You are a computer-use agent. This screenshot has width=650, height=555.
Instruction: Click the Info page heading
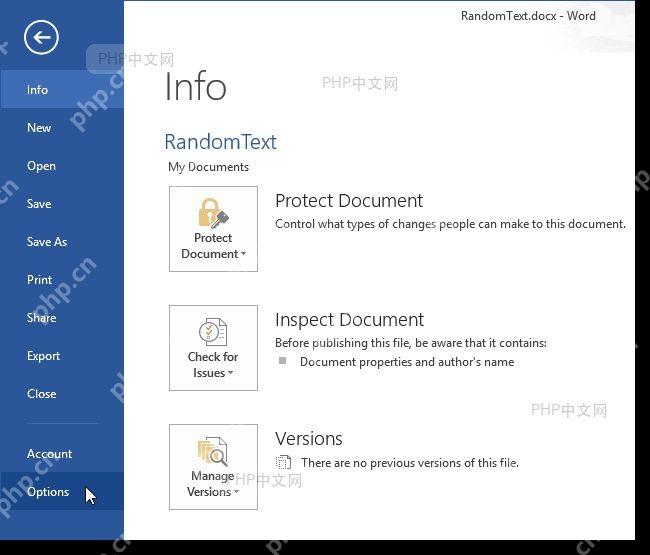(196, 87)
